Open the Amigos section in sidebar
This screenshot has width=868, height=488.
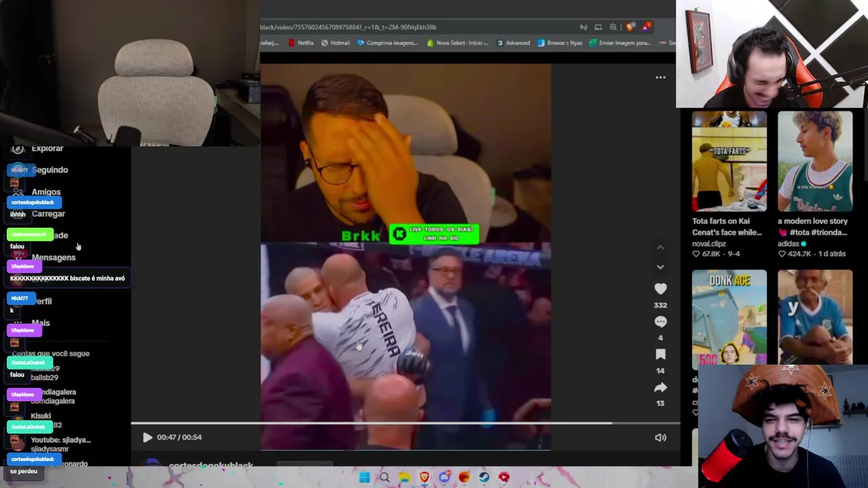tap(46, 192)
